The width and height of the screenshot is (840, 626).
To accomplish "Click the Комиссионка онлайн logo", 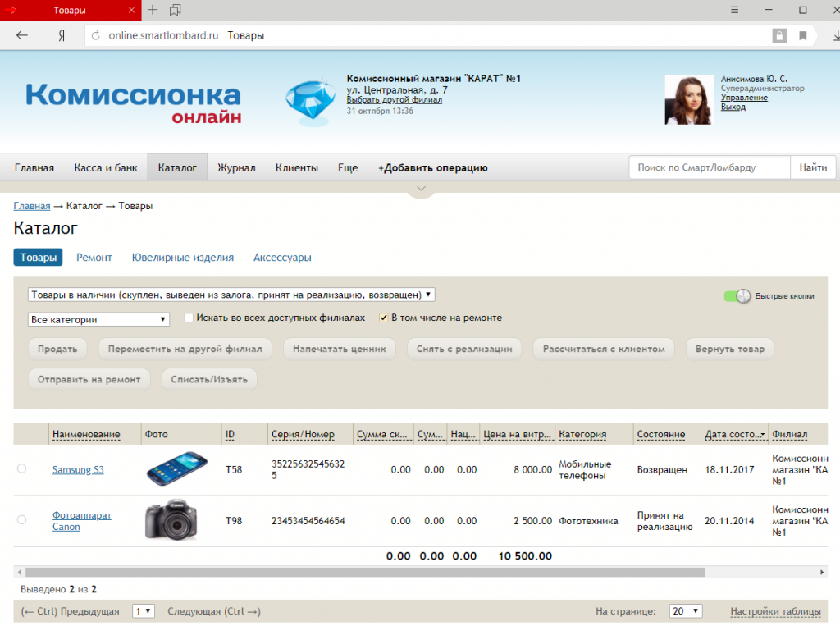I will point(134,103).
